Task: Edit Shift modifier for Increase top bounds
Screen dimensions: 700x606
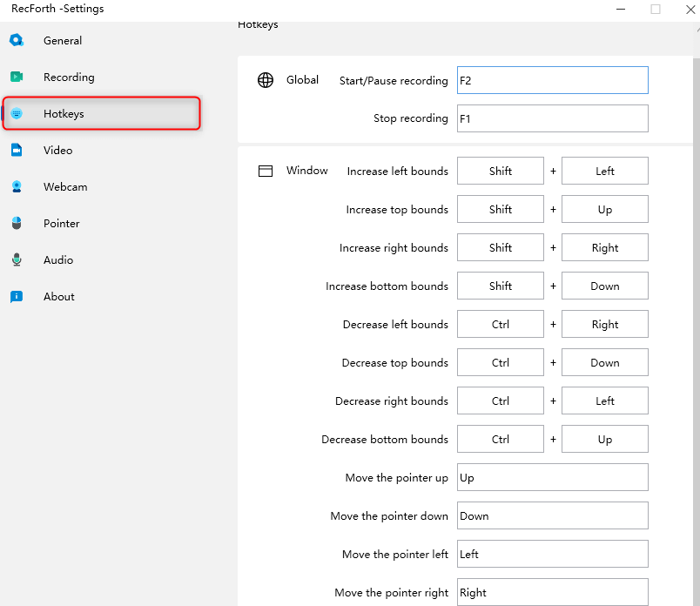Action: pos(501,209)
